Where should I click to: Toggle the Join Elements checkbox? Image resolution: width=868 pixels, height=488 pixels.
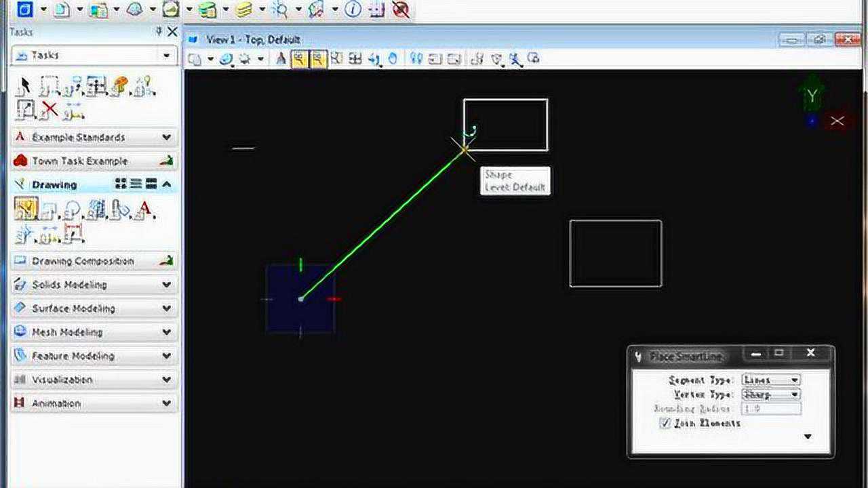[x=665, y=423]
